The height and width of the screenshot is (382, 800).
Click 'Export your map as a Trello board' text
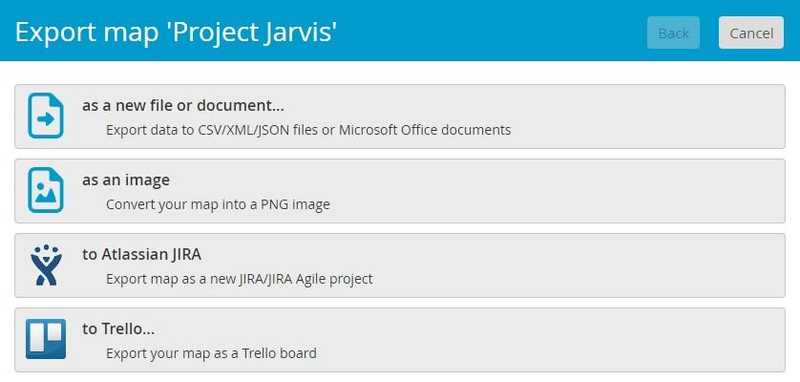coord(211,353)
